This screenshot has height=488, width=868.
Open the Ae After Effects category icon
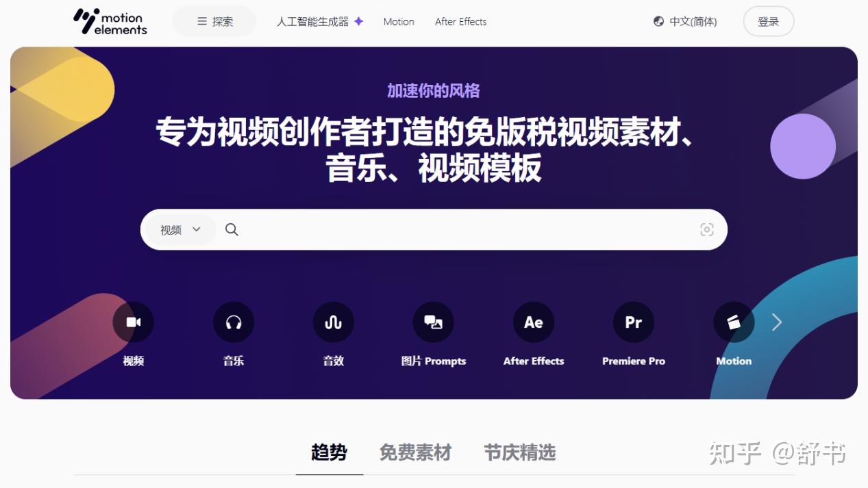click(x=534, y=322)
